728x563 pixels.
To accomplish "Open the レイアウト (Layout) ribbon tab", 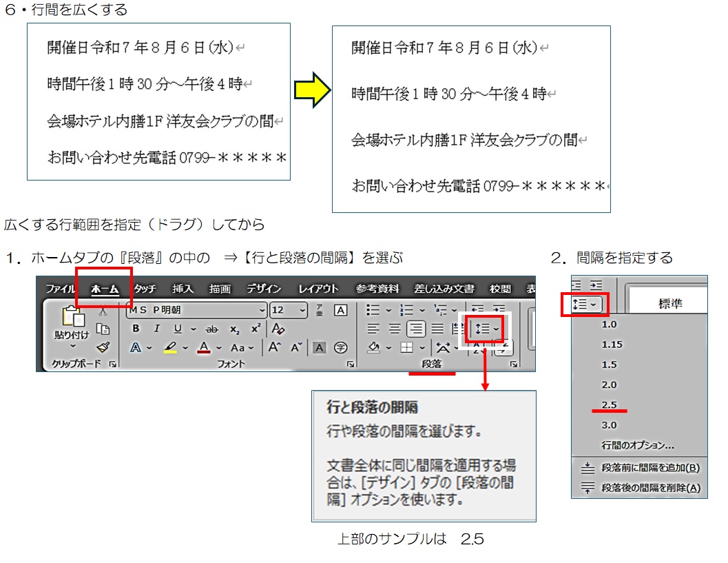I will [x=319, y=289].
